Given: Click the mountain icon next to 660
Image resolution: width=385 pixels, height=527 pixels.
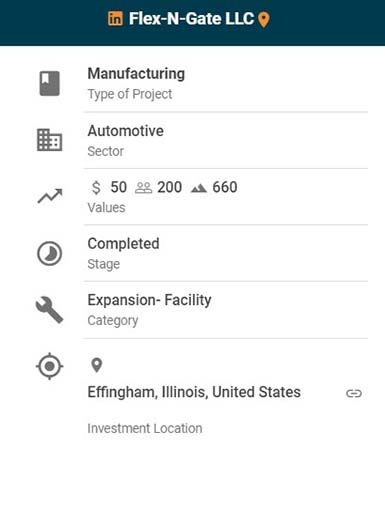Looking at the screenshot, I should click(199, 188).
